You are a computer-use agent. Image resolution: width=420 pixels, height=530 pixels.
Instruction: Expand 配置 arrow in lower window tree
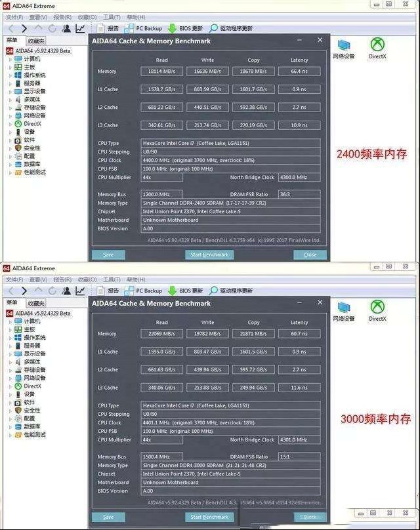10,418
